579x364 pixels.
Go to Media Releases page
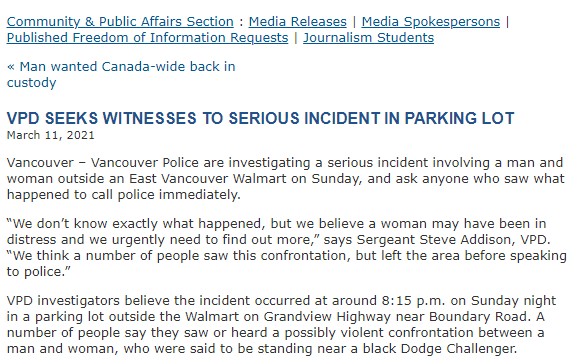298,22
